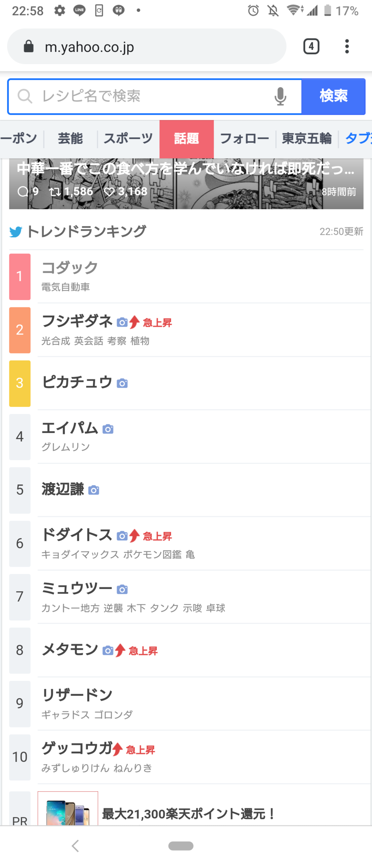372x868 pixels.
Task: Open the 東京五輪 tab
Action: point(307,139)
